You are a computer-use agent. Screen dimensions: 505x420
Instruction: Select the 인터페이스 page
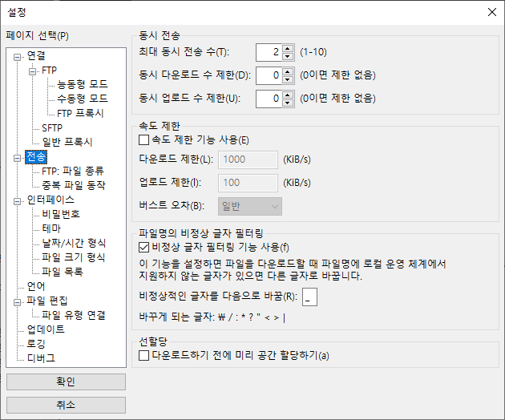50,200
